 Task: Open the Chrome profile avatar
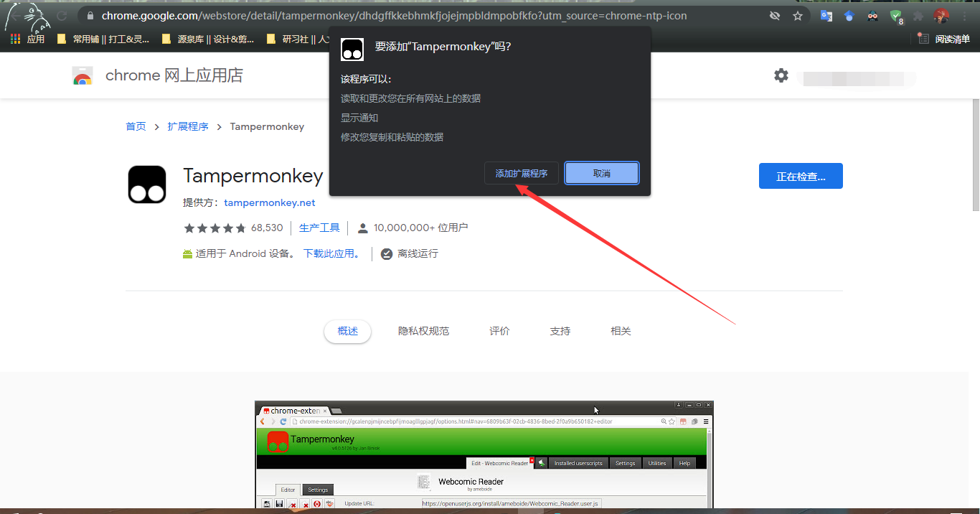click(941, 15)
